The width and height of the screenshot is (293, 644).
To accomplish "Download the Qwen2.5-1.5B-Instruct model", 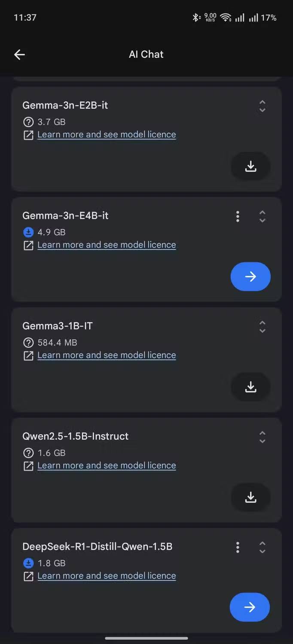I will coord(250,498).
